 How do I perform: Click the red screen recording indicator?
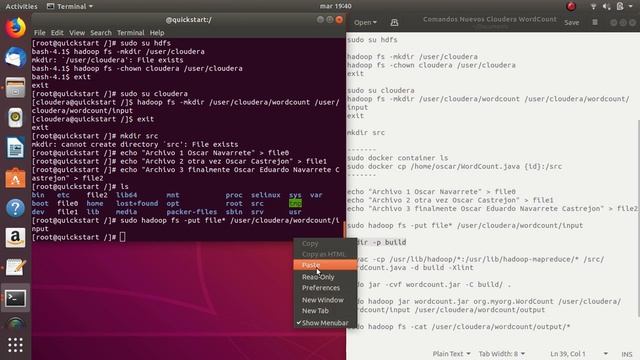click(571, 6)
